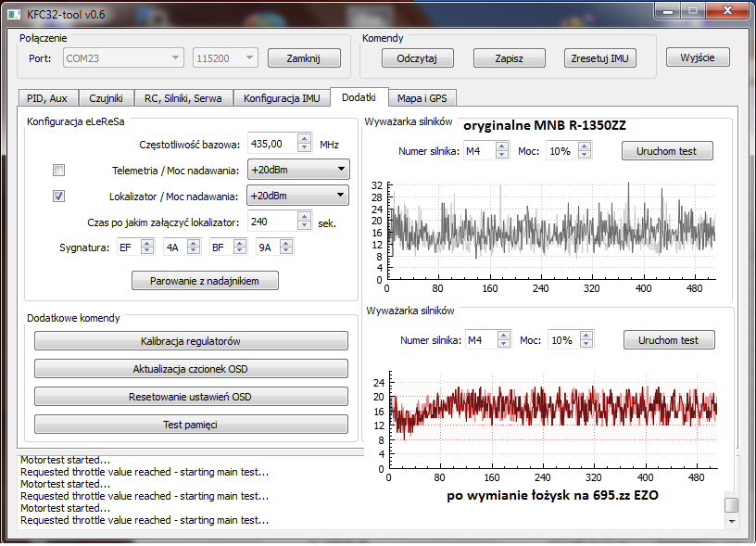Increase the EF signature byte value
Viewport: 756px width, 546px height.
click(148, 243)
